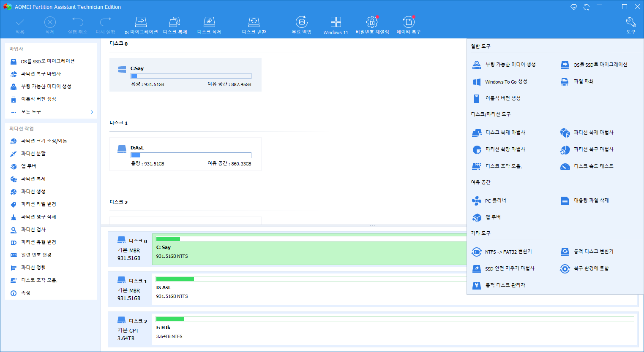Click 디스크 2 기본 GPT label in disk map

130,330
